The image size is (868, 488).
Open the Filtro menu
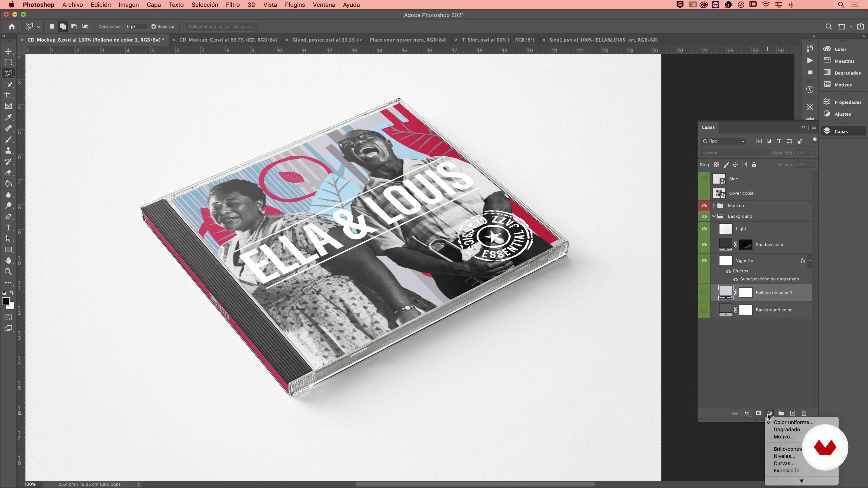(233, 5)
